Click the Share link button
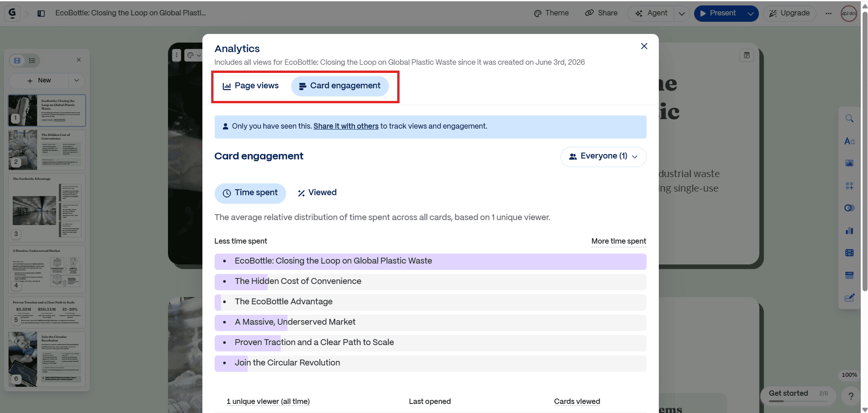868x413 pixels. point(601,13)
